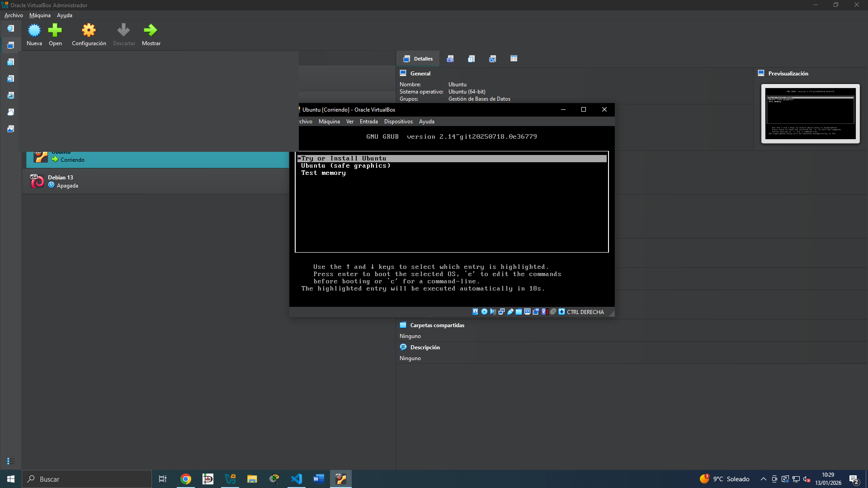Click the Buscar taskbar search field
868x488 pixels.
(87, 479)
